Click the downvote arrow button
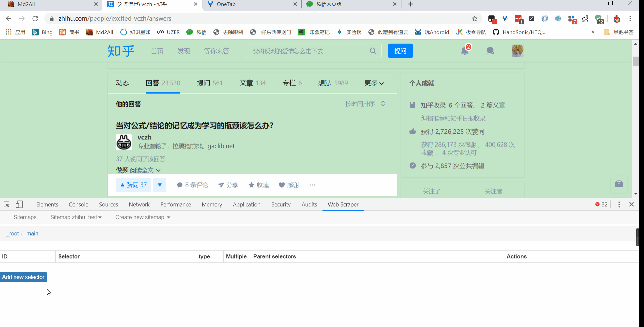644x327 pixels. coord(160,185)
